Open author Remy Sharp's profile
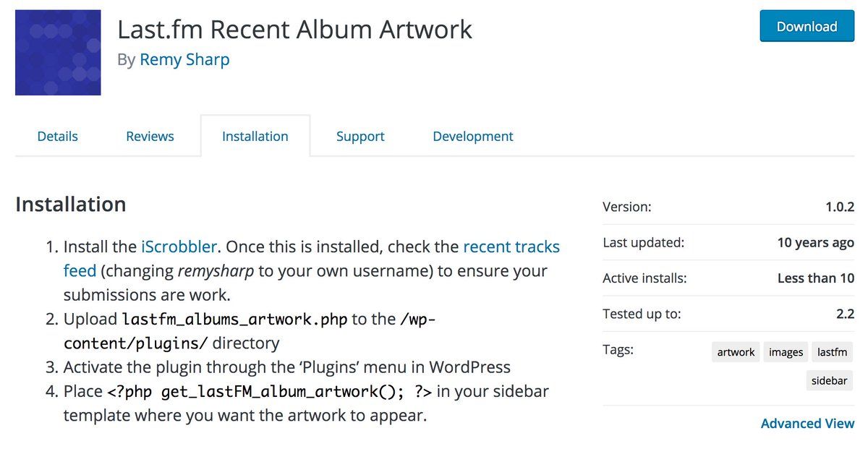 184,60
